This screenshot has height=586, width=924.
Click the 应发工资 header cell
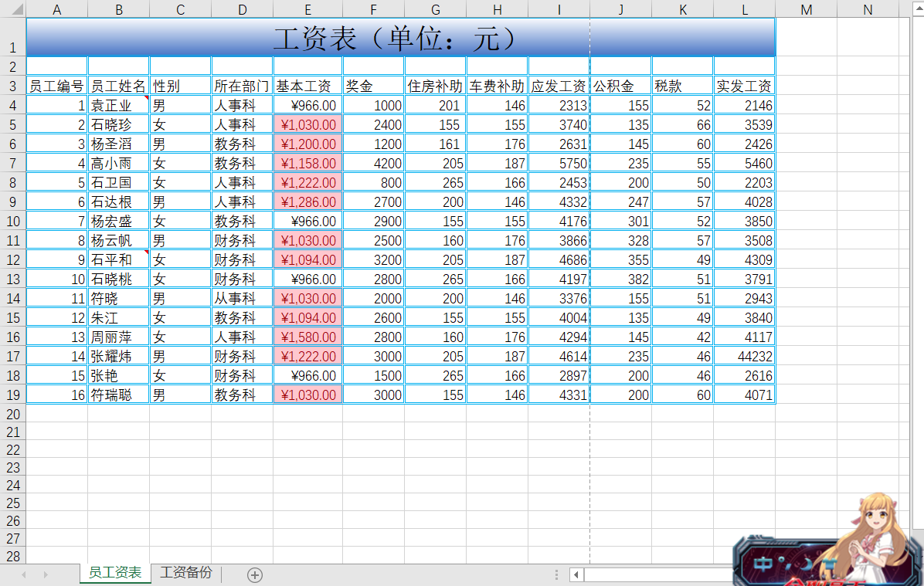559,86
